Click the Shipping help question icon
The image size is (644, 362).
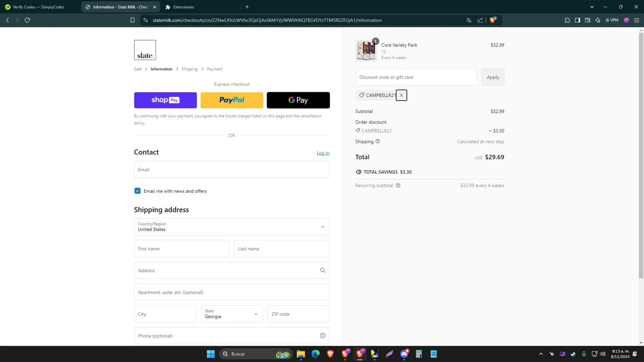click(378, 141)
